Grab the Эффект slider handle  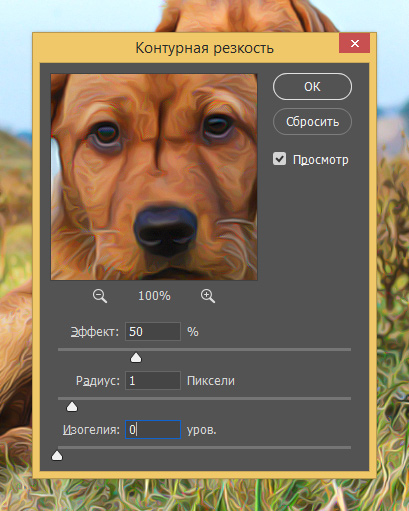[136, 358]
